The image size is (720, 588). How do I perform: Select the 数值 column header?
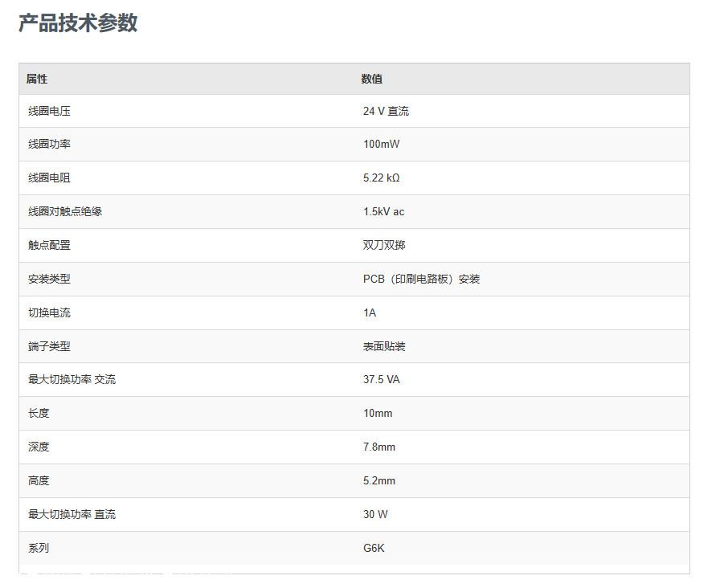point(372,79)
